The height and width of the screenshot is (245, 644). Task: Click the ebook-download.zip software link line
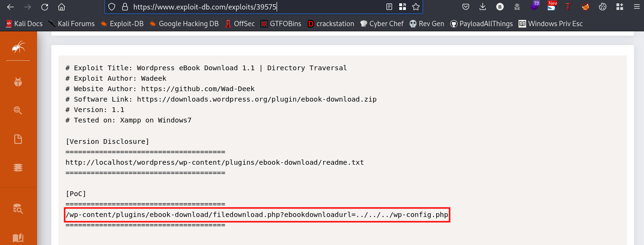pos(221,99)
